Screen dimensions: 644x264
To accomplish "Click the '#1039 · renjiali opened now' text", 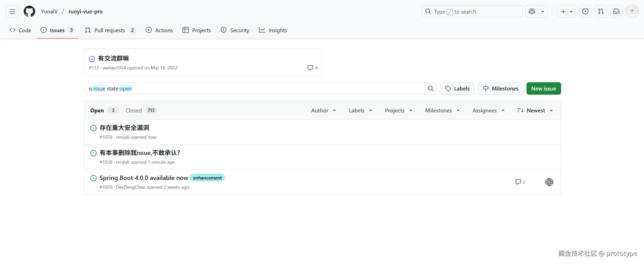I will pyautogui.click(x=128, y=137).
